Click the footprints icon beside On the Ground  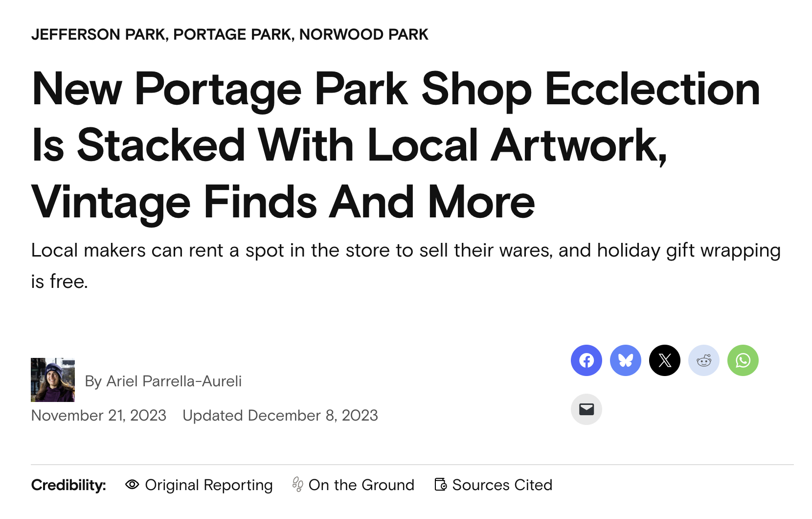297,485
